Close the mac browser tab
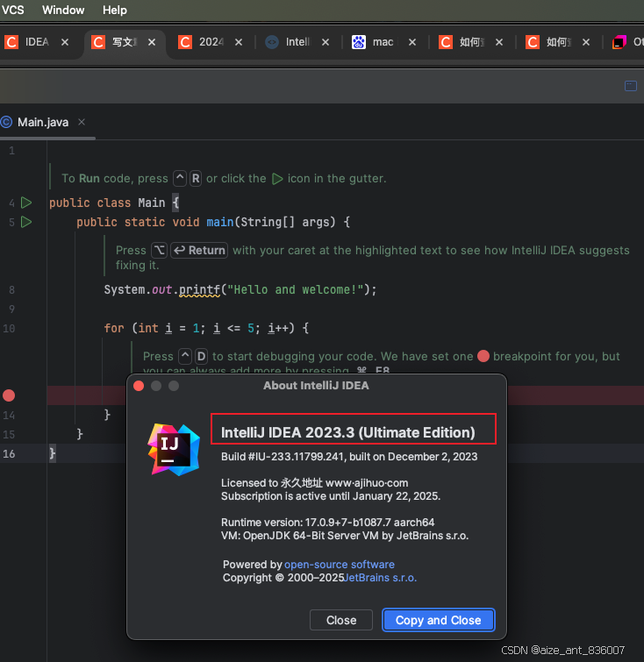Image resolution: width=644 pixels, height=662 pixels. pos(412,42)
